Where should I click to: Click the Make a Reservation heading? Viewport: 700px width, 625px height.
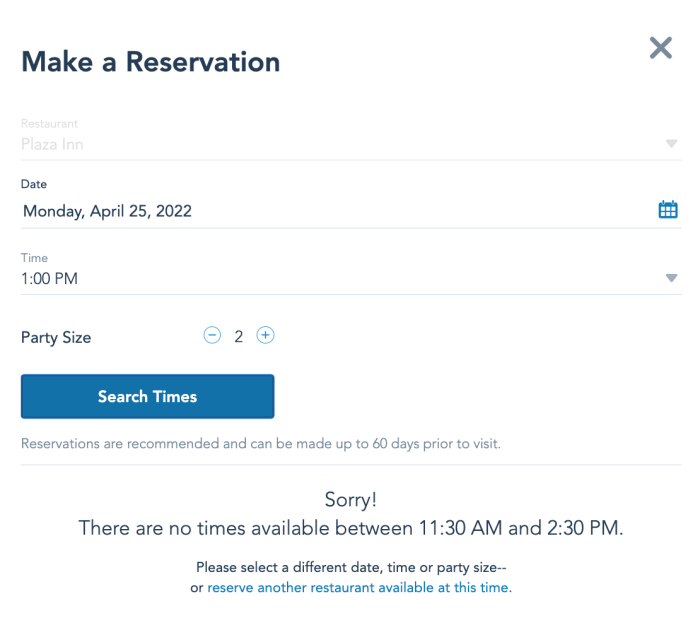point(151,62)
